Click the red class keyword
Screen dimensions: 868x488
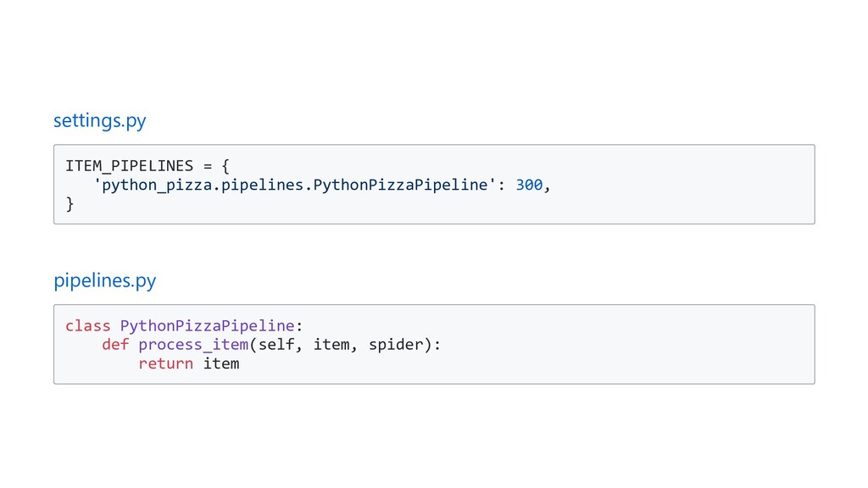click(x=88, y=325)
